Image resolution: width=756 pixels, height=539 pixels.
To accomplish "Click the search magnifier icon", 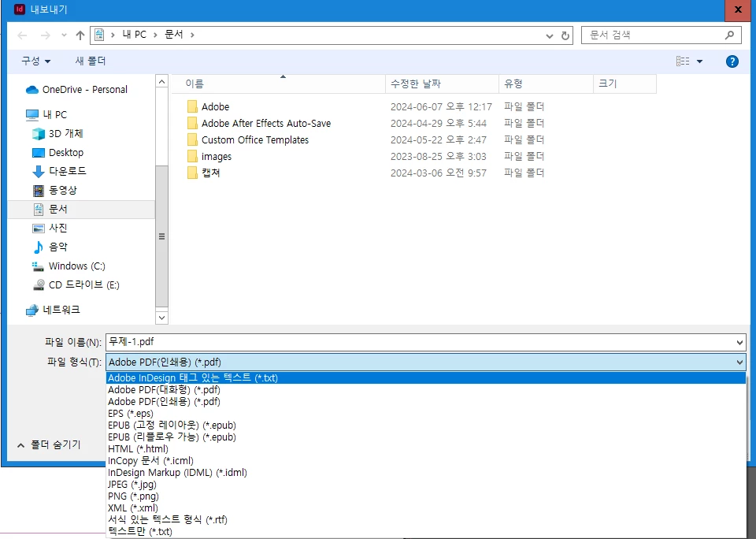I will [729, 35].
